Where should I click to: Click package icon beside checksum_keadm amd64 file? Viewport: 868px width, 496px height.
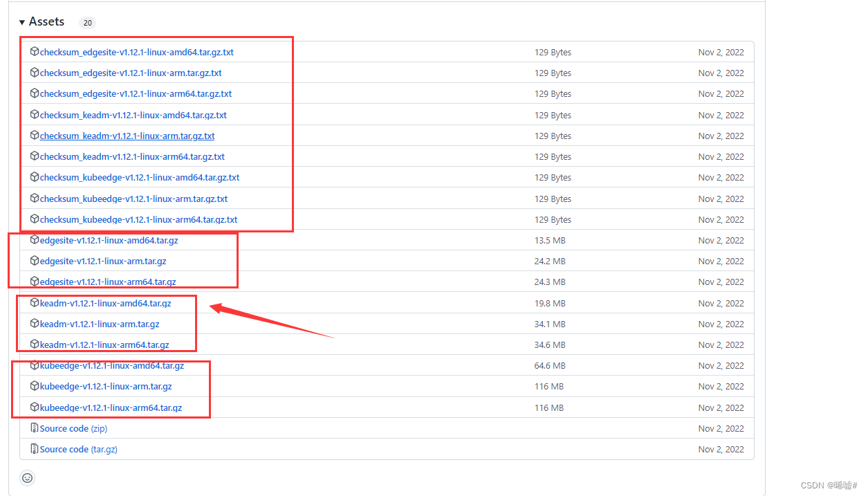(35, 115)
